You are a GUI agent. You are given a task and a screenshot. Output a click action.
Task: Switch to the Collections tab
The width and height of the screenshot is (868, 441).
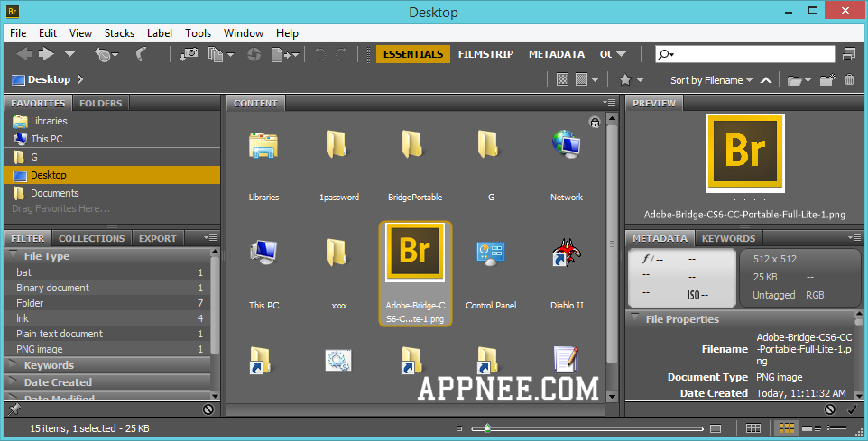tap(92, 238)
